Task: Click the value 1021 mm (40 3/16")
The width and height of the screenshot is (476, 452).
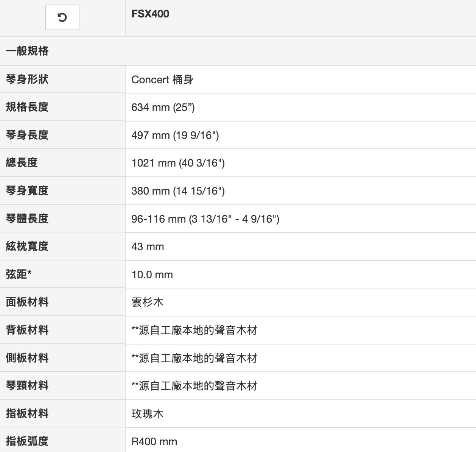Action: (x=178, y=163)
